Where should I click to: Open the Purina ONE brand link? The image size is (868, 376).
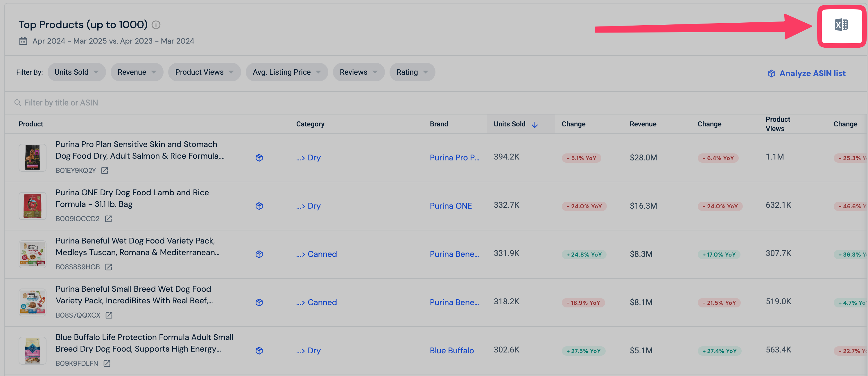[451, 206]
